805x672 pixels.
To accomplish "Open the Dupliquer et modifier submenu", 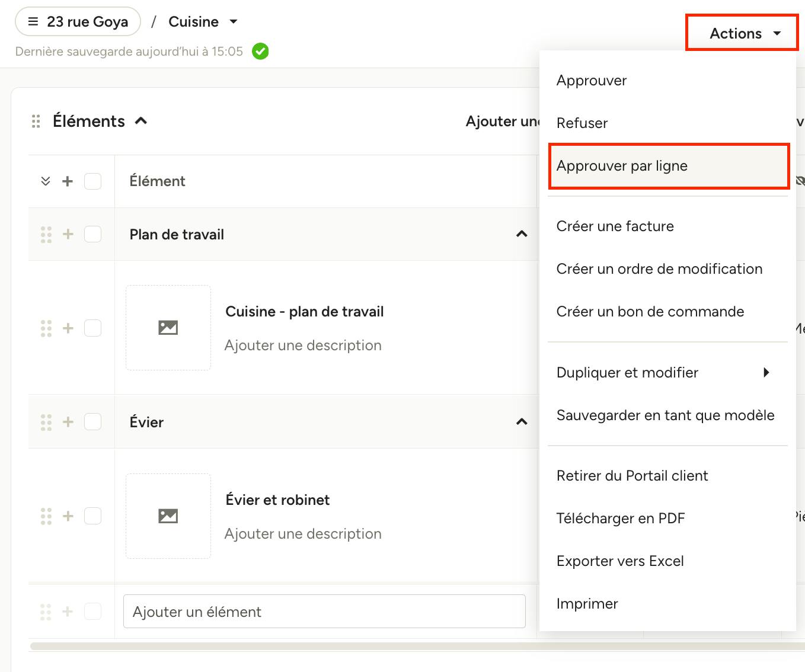I will coord(667,373).
